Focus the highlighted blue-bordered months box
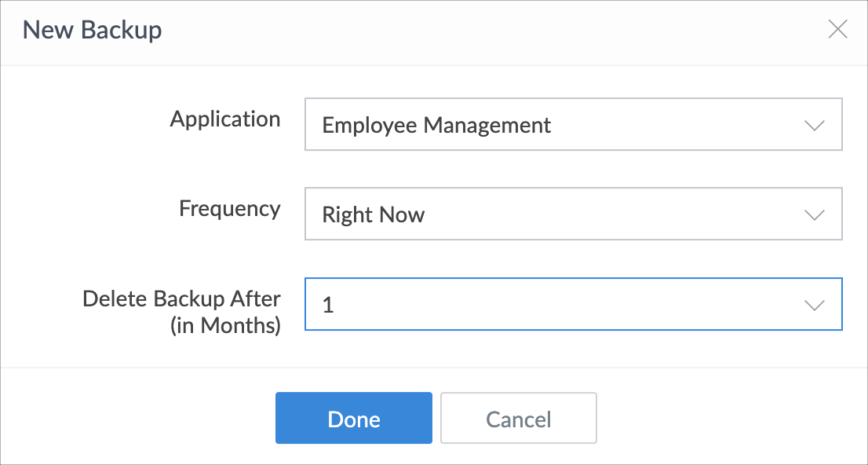Image resolution: width=868 pixels, height=465 pixels. click(x=574, y=304)
